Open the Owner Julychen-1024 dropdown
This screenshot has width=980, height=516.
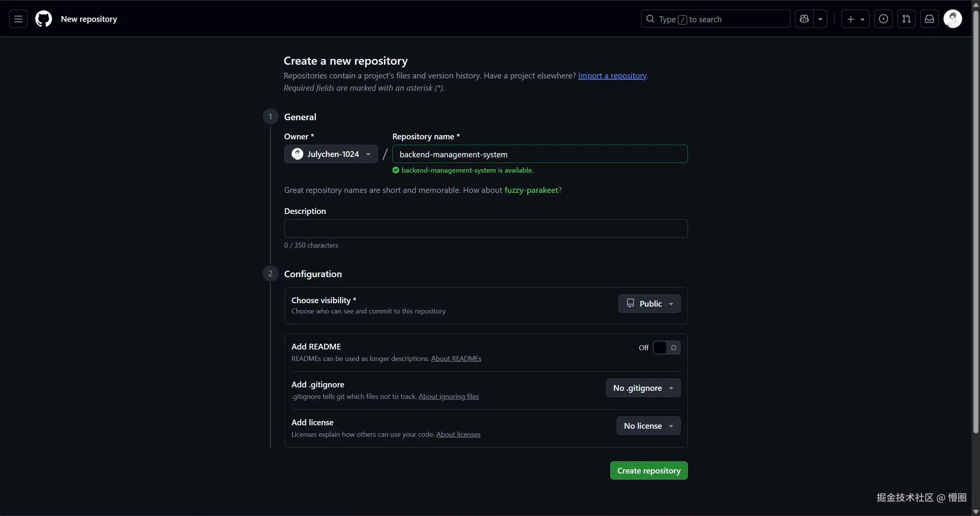331,154
